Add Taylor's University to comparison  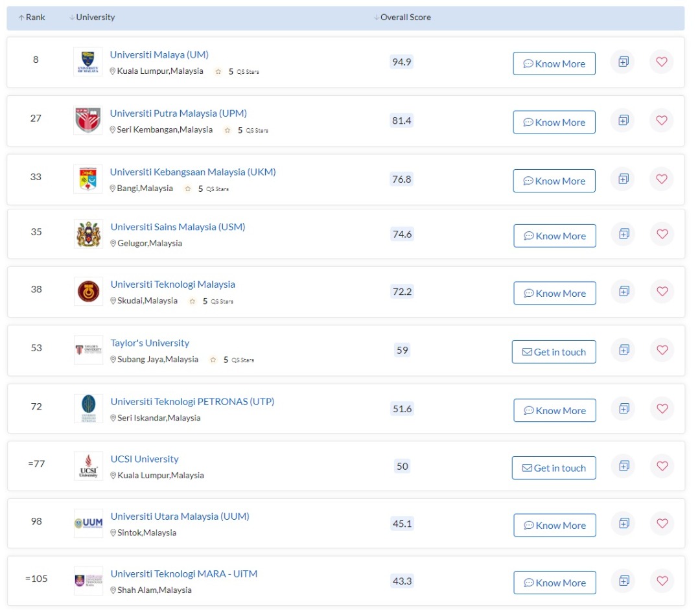[624, 350]
